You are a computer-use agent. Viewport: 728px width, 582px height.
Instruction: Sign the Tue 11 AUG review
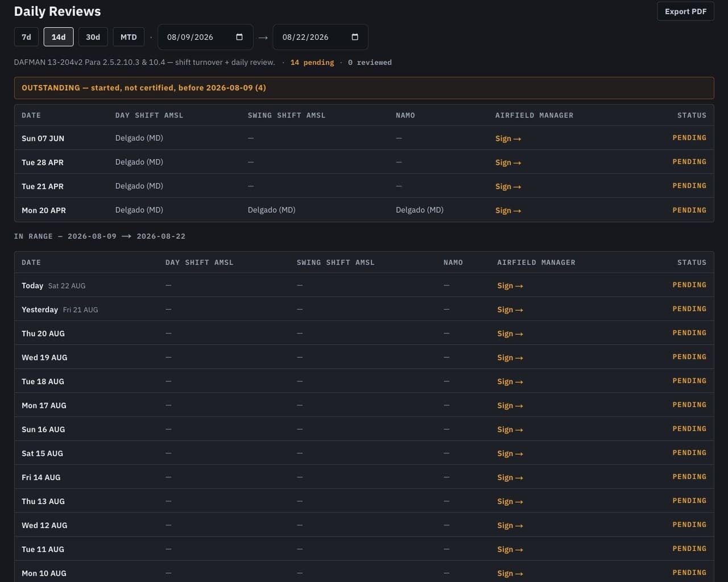[510, 549]
